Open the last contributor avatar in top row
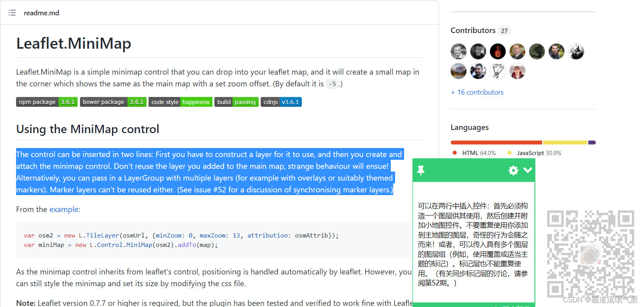This screenshot has width=644, height=307. (x=576, y=51)
